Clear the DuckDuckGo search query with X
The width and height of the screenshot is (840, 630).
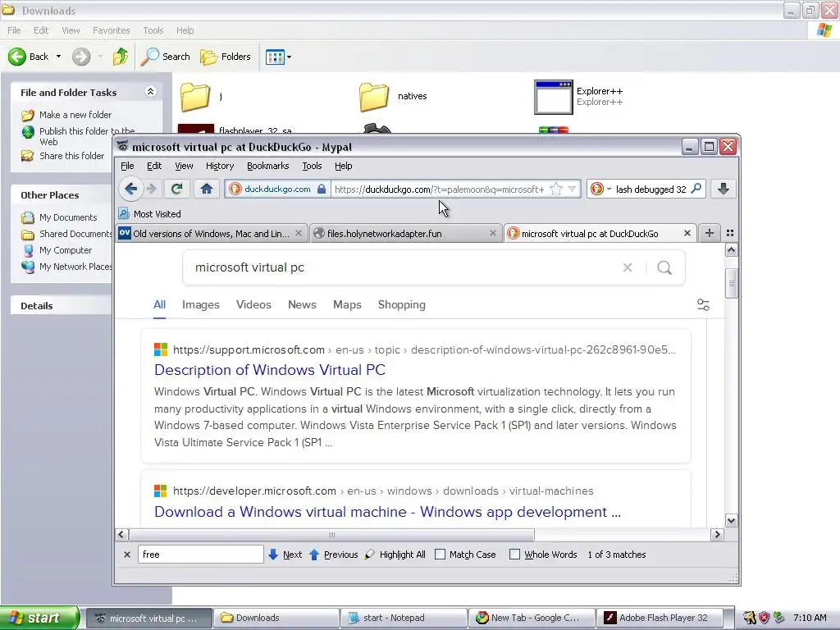point(628,267)
